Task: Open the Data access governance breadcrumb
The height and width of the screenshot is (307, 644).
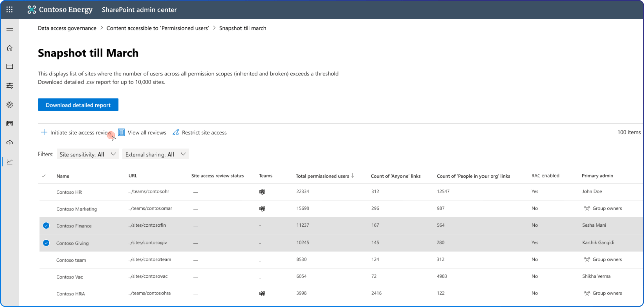Action: (x=66, y=28)
